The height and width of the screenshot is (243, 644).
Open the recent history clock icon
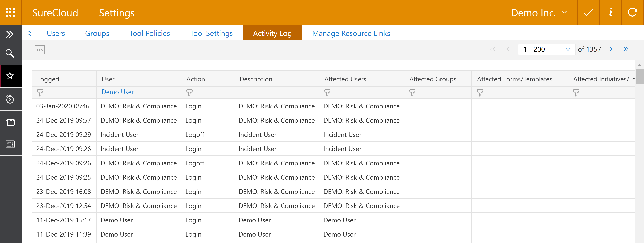pos(10,99)
